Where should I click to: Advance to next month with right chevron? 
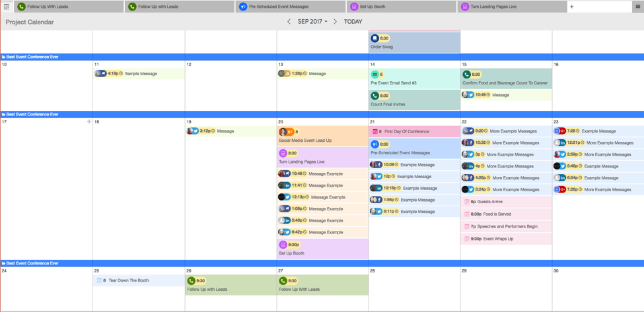coord(335,22)
